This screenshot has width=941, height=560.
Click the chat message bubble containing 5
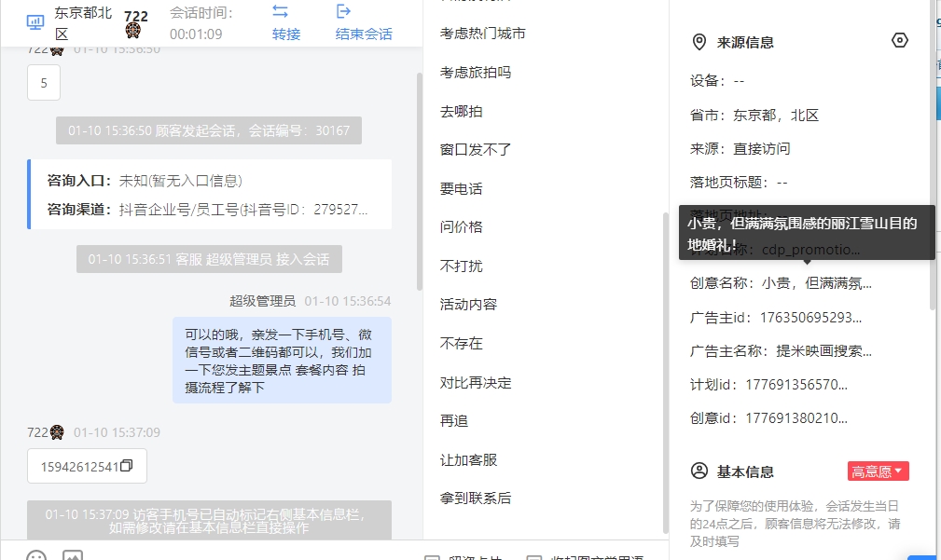tap(44, 83)
